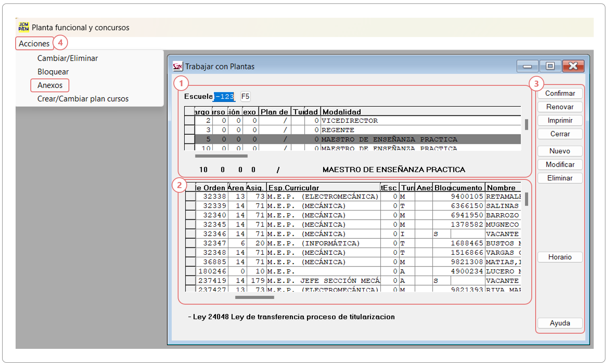Click the upper table horizontal scrollbar thumb
The image size is (608, 364).
(221, 156)
